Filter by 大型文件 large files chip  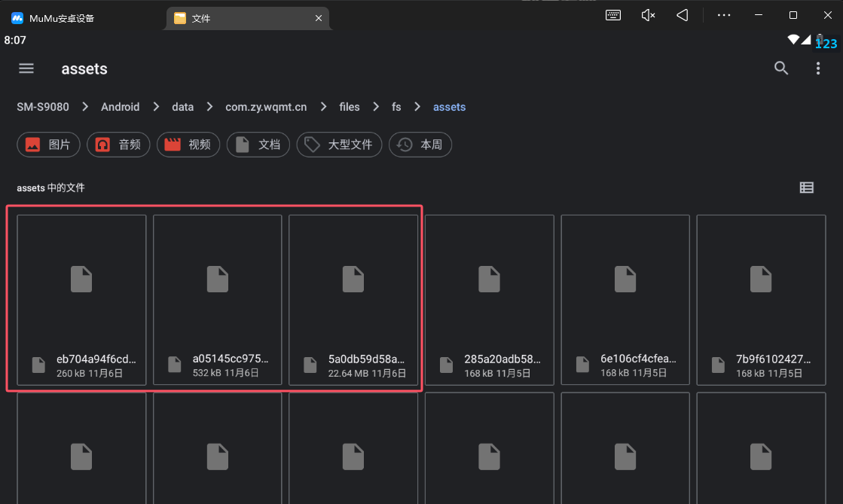click(339, 145)
